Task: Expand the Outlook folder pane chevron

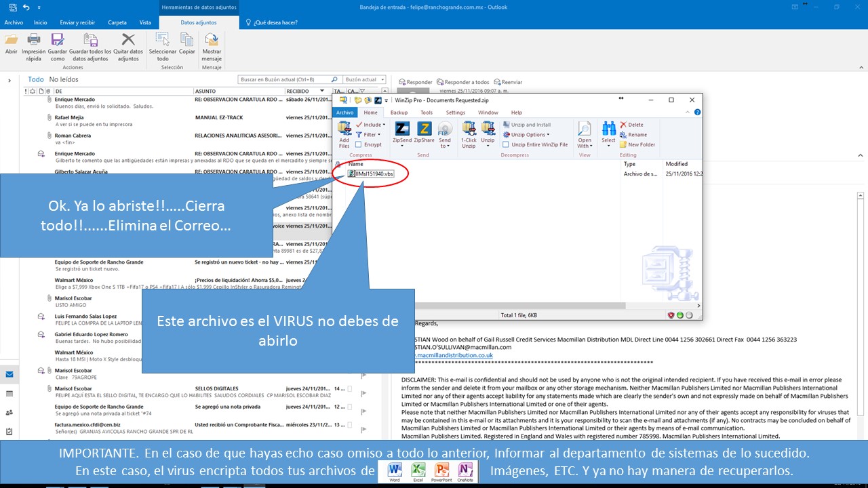Action: click(9, 81)
